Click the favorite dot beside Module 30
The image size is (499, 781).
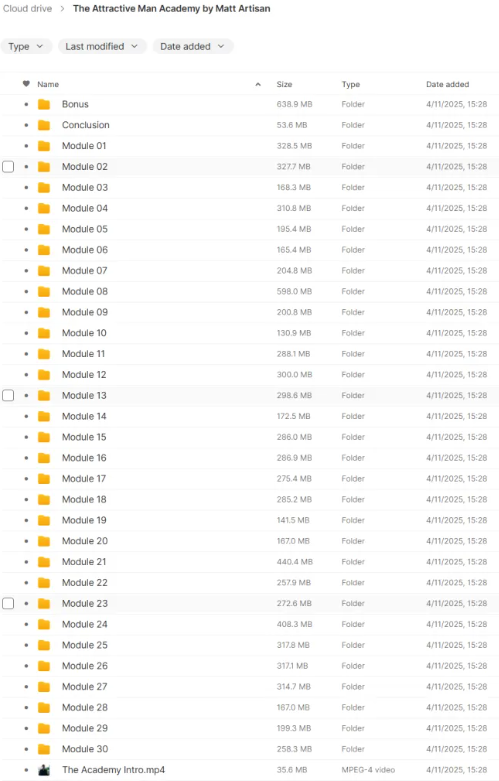(26, 749)
